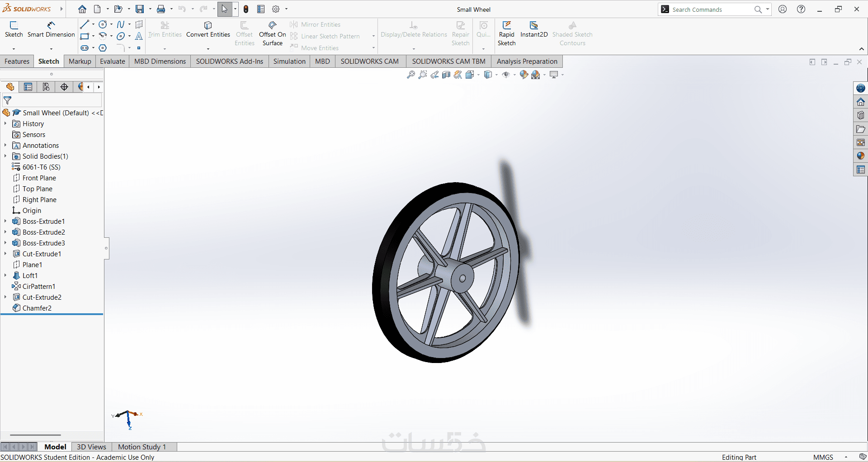Toggle Instant2D mode

(534, 29)
